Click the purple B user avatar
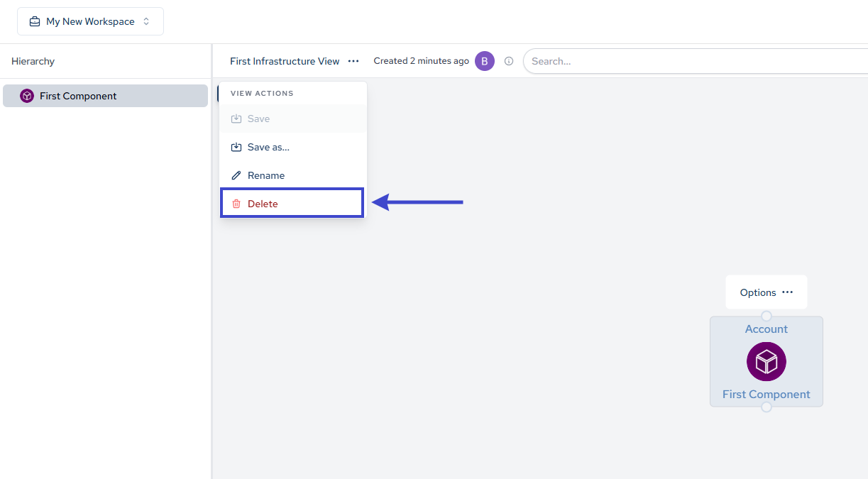This screenshot has width=868, height=479. point(485,61)
